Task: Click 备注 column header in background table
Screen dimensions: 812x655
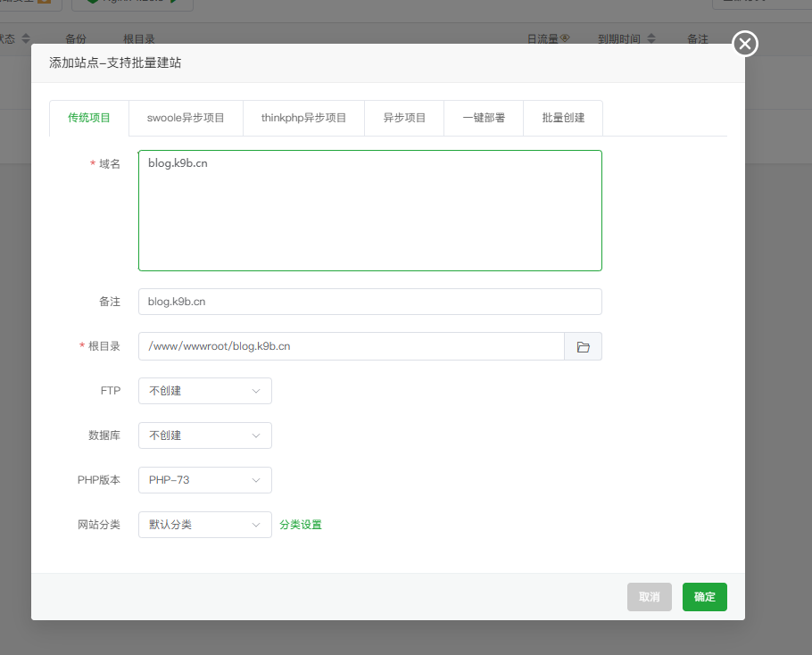Action: click(x=698, y=39)
